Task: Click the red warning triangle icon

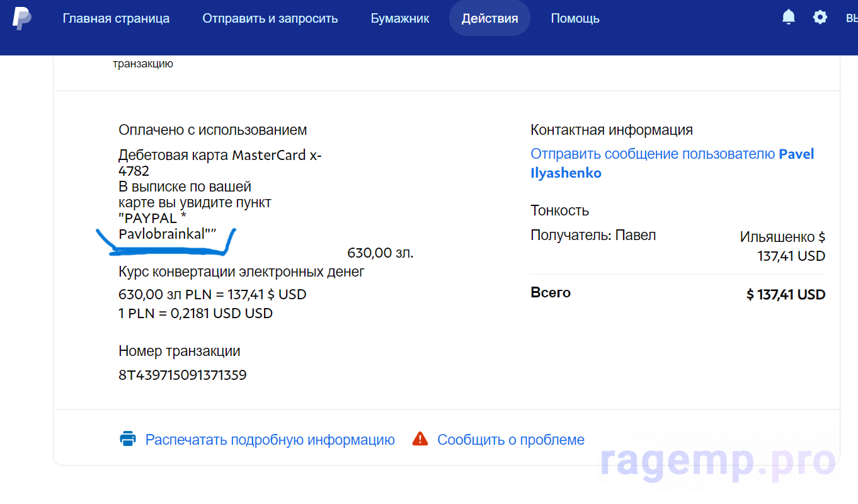Action: 420,438
